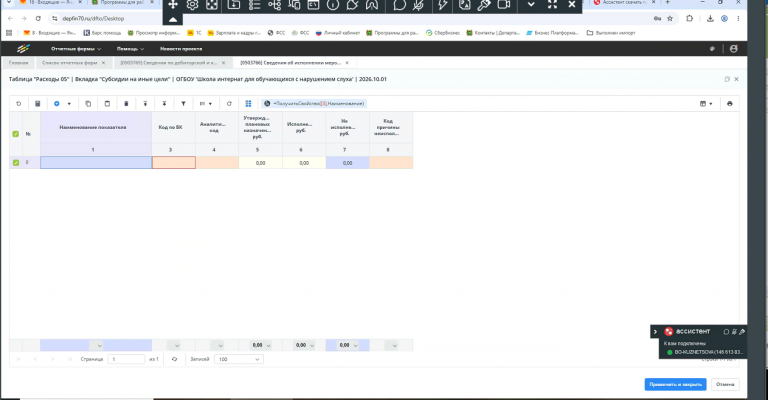Click the paste clipboard icon in toolbar
768x400 pixels.
107,104
